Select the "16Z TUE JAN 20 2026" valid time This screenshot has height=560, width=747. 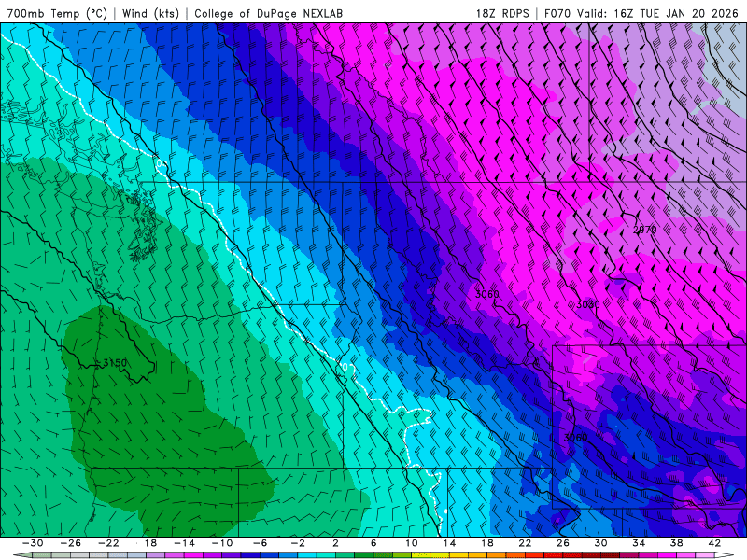click(676, 13)
